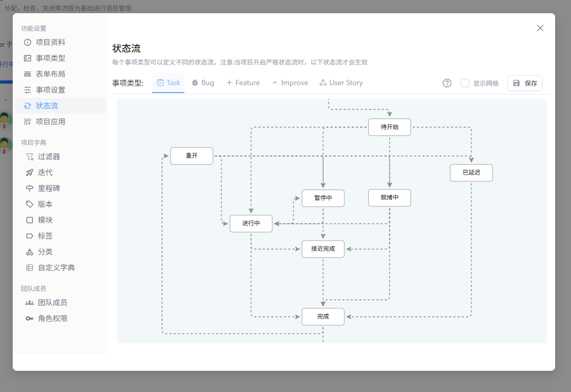The image size is (571, 392).
Task: Open 分类 in sidebar
Action: click(x=60, y=252)
